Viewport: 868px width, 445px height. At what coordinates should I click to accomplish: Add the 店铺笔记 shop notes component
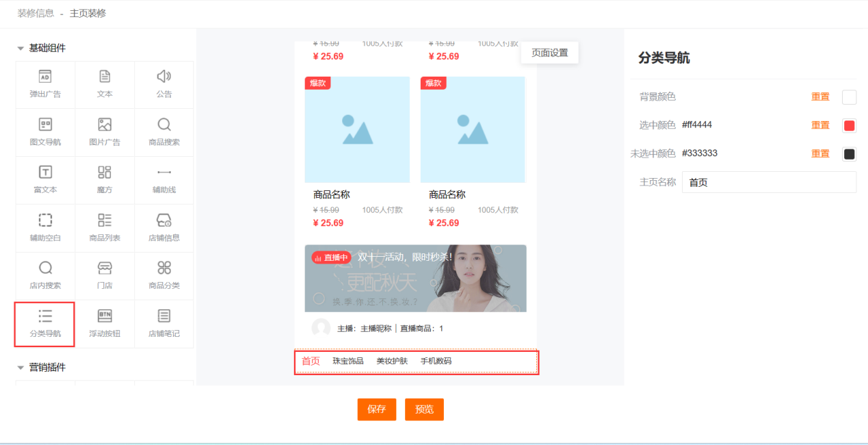[x=164, y=324]
